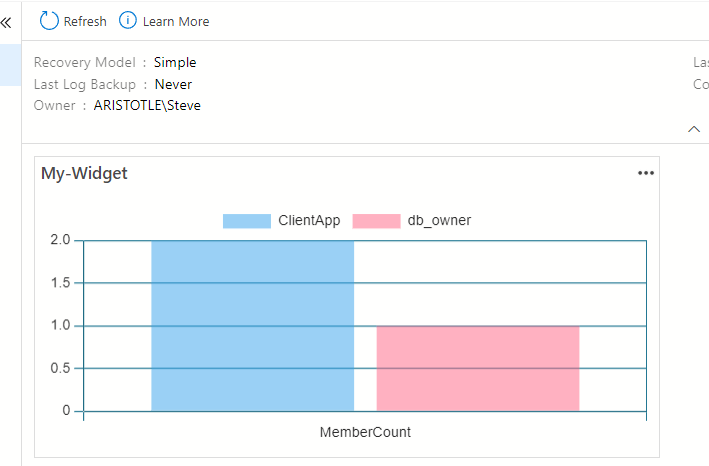Click the MemberCount axis label
The height and width of the screenshot is (466, 709).
tap(365, 432)
